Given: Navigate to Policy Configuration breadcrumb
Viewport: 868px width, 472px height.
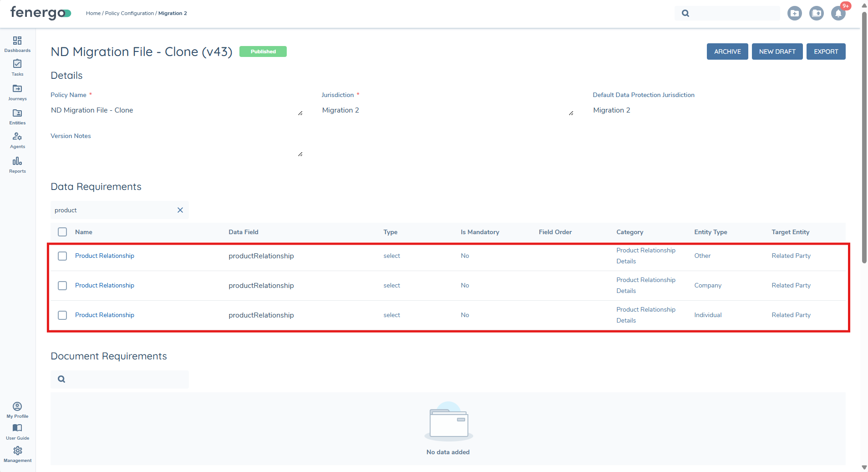Looking at the screenshot, I should click(x=129, y=13).
